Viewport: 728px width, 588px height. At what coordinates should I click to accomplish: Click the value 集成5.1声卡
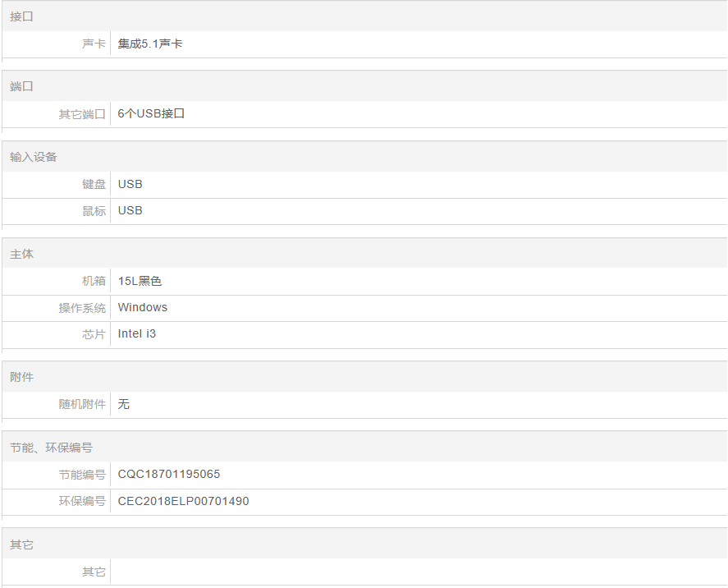(x=150, y=44)
